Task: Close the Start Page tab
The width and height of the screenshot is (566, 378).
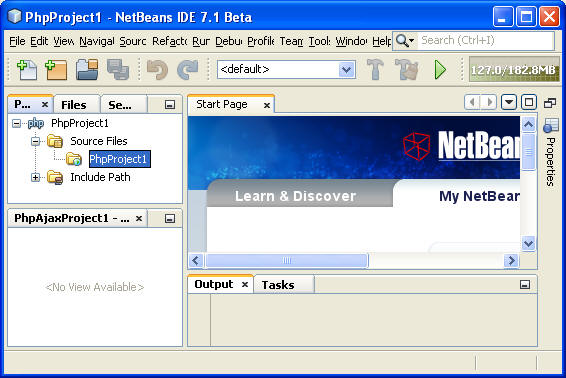Action: pyautogui.click(x=267, y=105)
